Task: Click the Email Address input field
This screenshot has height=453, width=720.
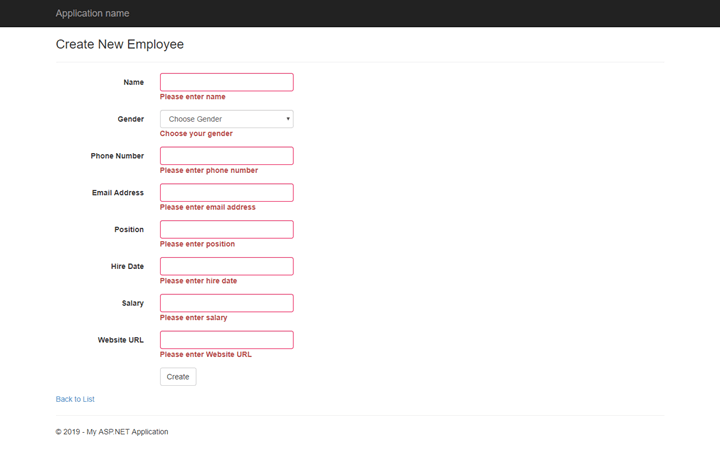Action: [x=226, y=193]
